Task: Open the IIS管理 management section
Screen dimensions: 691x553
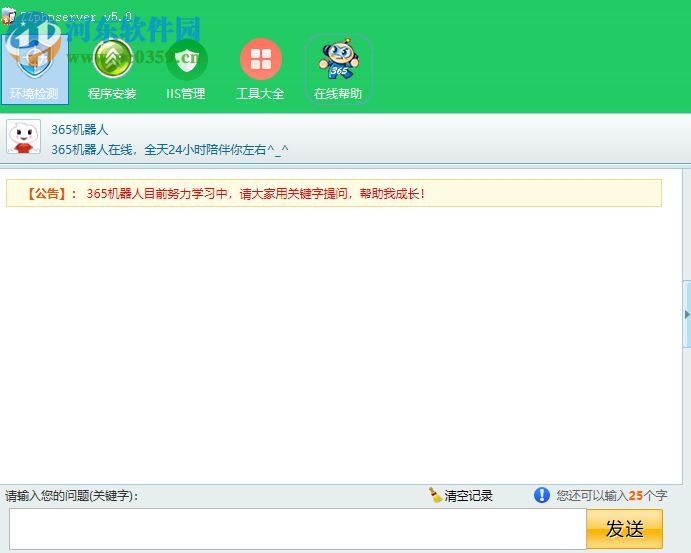Action: (x=186, y=69)
